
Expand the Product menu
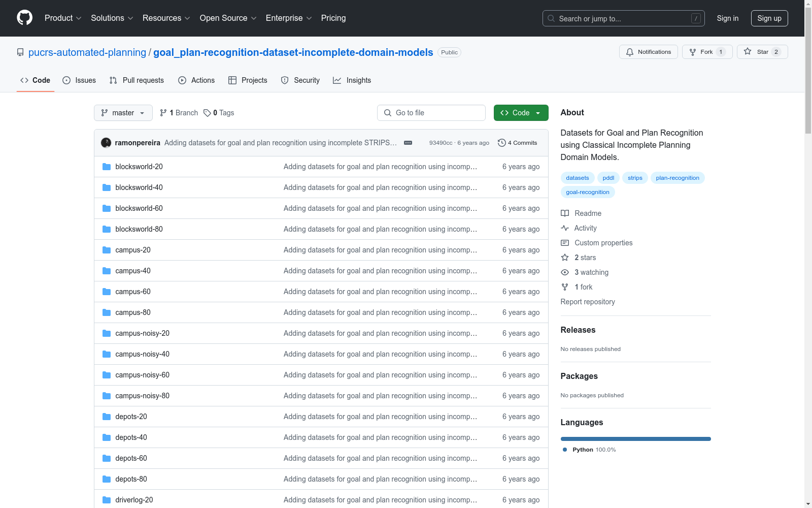coord(63,18)
